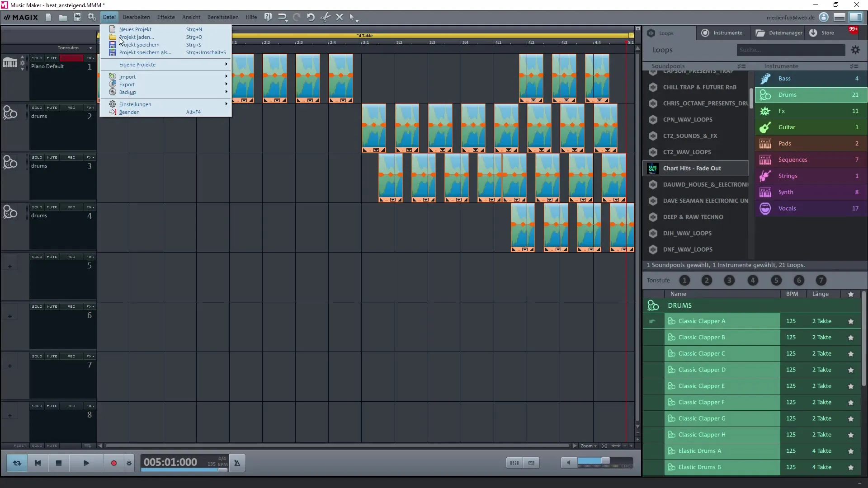The height and width of the screenshot is (488, 868).
Task: Choose Projekt speichern als... entry
Action: [x=165, y=52]
